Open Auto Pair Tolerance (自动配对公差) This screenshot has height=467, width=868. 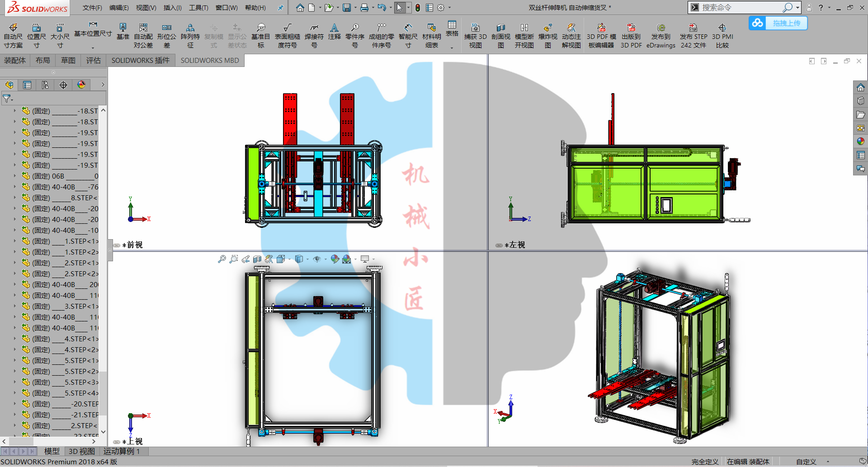coord(143,36)
